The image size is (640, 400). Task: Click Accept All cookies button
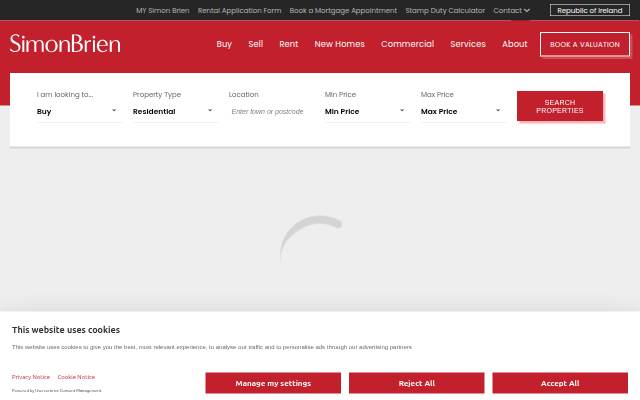(560, 383)
